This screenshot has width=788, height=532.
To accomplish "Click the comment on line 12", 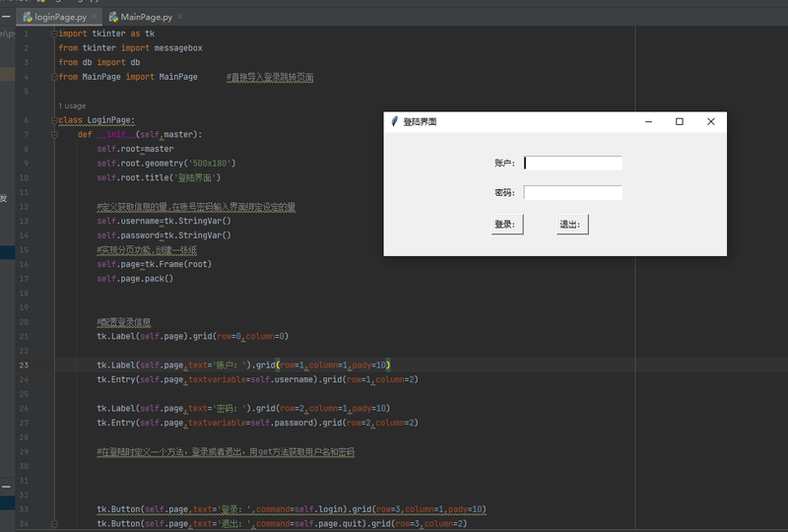I will 196,207.
